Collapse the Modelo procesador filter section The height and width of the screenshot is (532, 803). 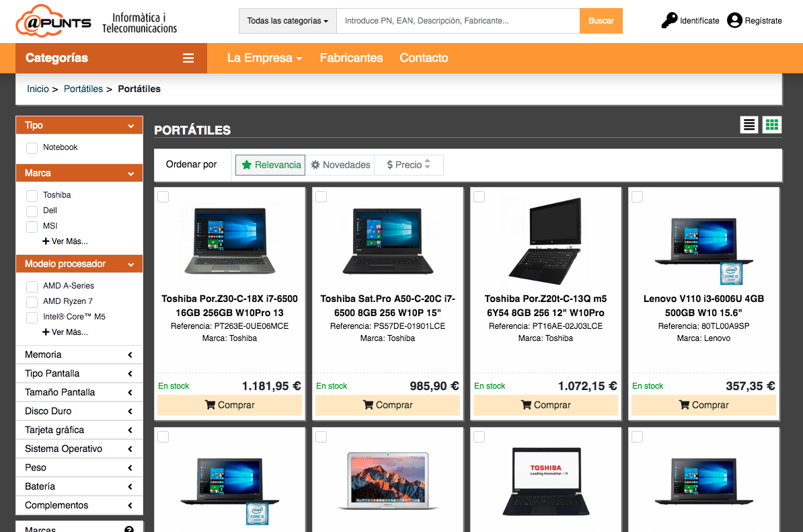[79, 264]
